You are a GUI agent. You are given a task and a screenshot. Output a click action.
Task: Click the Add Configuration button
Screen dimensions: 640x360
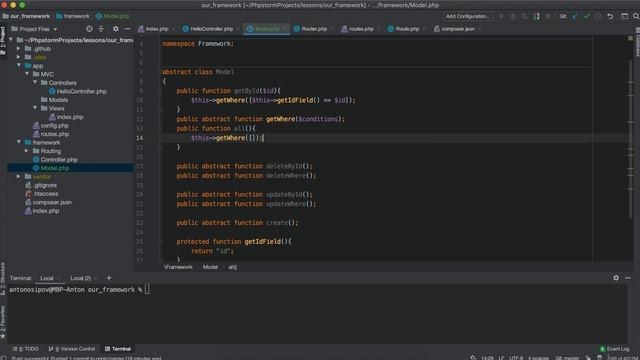tap(468, 16)
